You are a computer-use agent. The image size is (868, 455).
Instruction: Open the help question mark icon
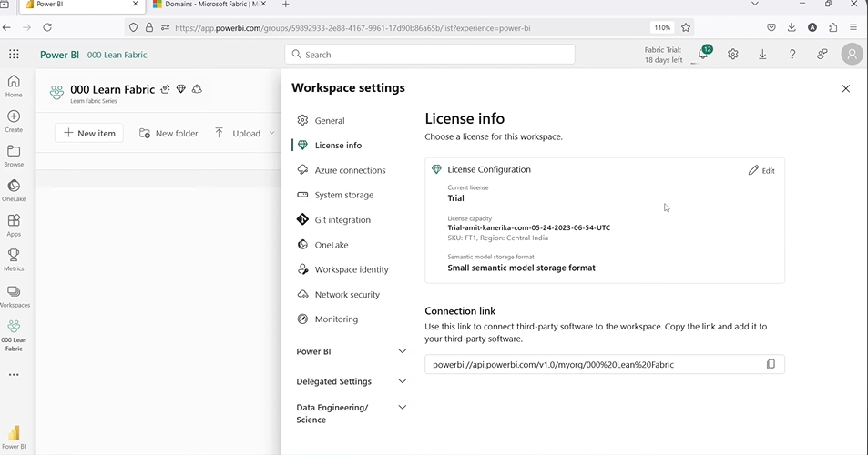click(792, 55)
